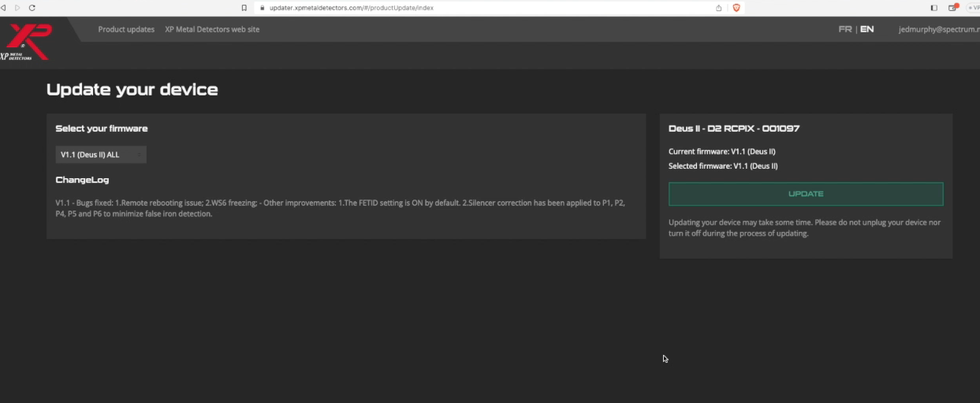Viewport: 980px width, 403px height.
Task: Switch language to FR
Action: pos(845,29)
